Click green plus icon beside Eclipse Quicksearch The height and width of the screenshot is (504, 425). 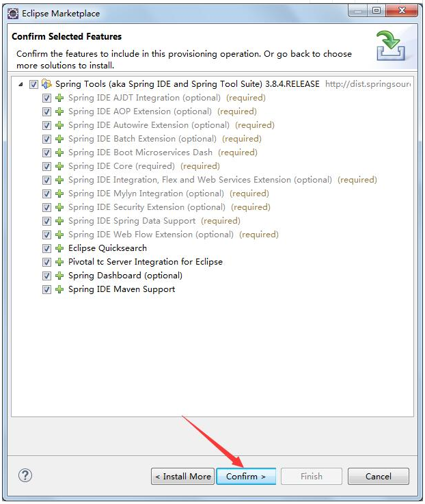[59, 248]
